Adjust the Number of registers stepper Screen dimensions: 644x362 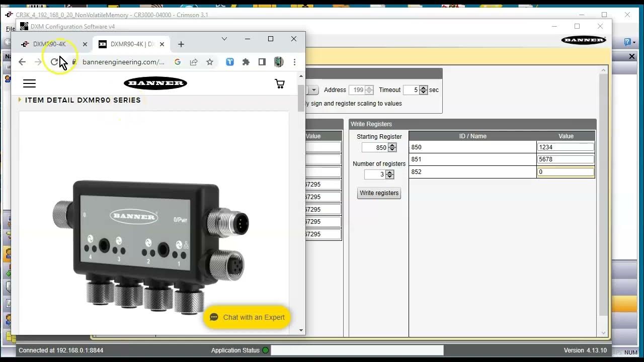coord(389,174)
